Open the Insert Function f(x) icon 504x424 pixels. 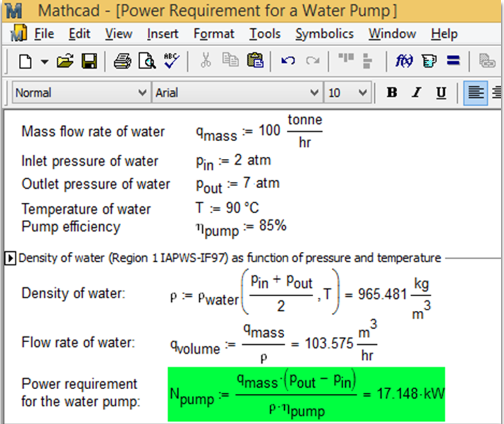tap(404, 61)
